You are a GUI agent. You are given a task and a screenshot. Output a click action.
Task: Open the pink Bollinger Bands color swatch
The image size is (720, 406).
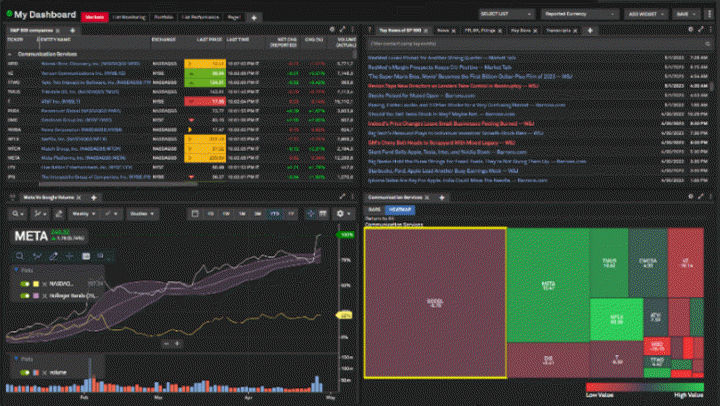pos(36,296)
